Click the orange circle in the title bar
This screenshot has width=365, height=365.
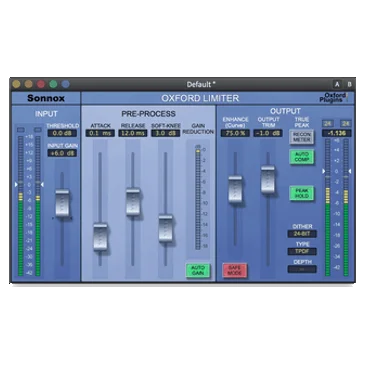[x=29, y=84]
